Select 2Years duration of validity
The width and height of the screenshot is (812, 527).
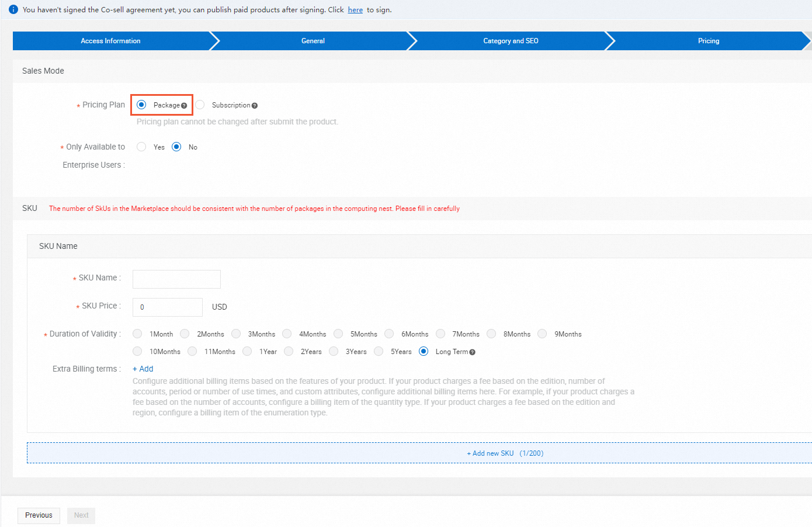(289, 351)
